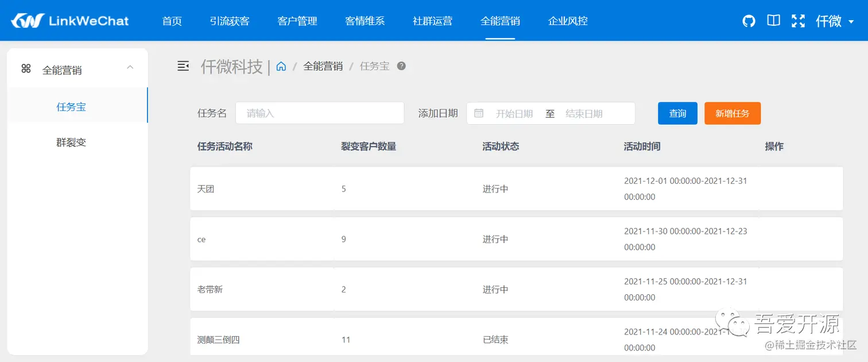Click customer count 2 in 老带新 row
The height and width of the screenshot is (362, 868).
[x=344, y=289]
